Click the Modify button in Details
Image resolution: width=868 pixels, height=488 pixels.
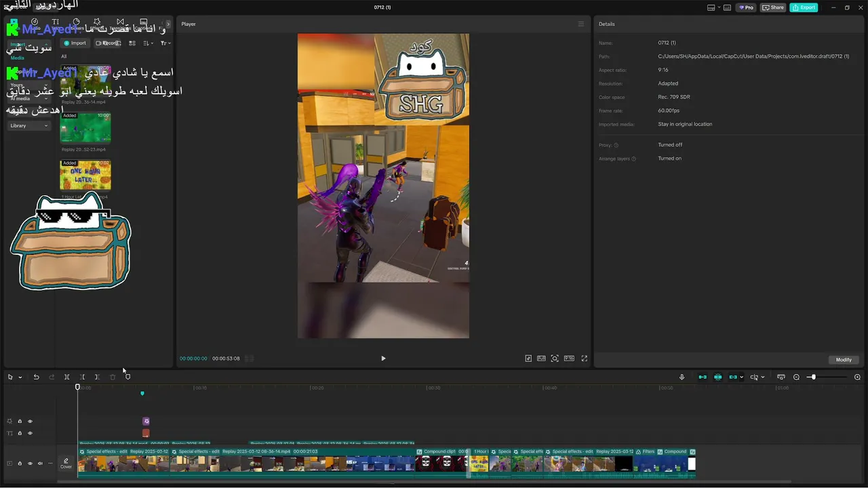coord(844,360)
